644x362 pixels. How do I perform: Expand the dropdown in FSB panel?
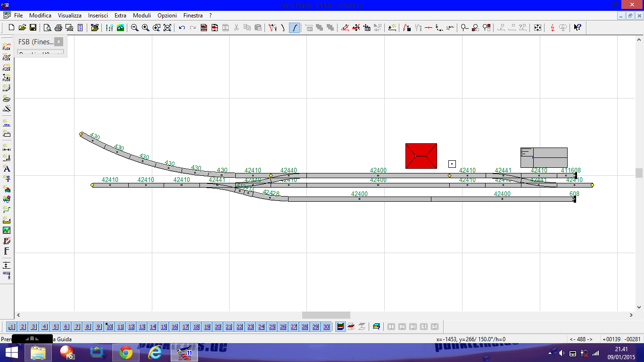tap(59, 54)
